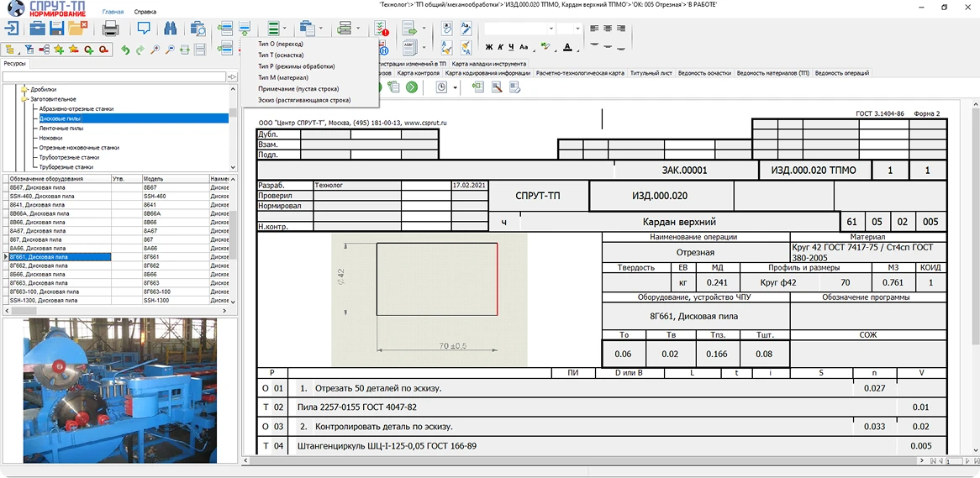The width and height of the screenshot is (980, 478).
Task: Open the Справка menu
Action: tap(145, 13)
